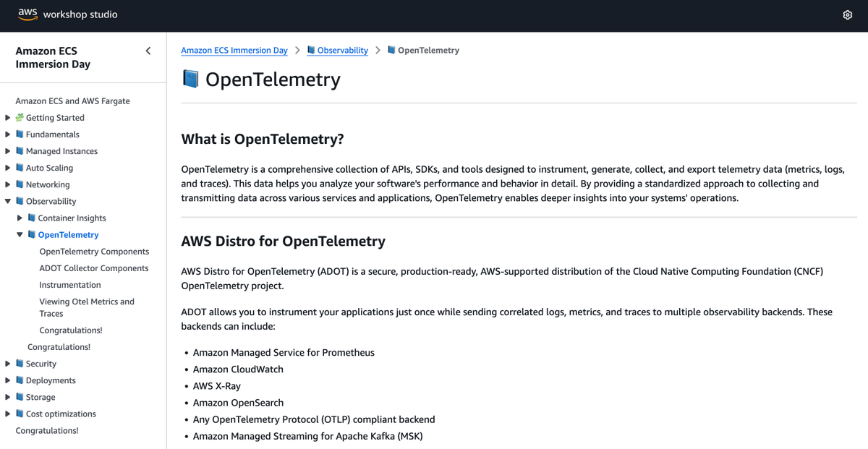Collapse the OpenTelemetry tree arrow
The height and width of the screenshot is (449, 868).
tap(20, 234)
